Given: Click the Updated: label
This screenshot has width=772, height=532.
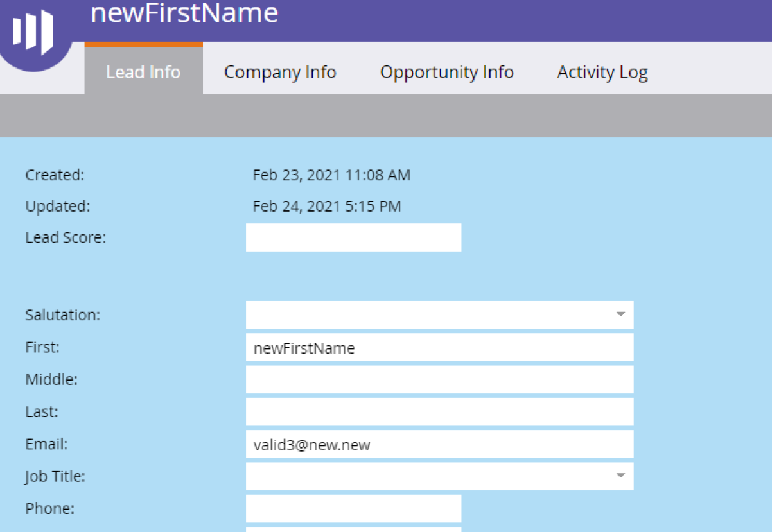Looking at the screenshot, I should pos(58,207).
